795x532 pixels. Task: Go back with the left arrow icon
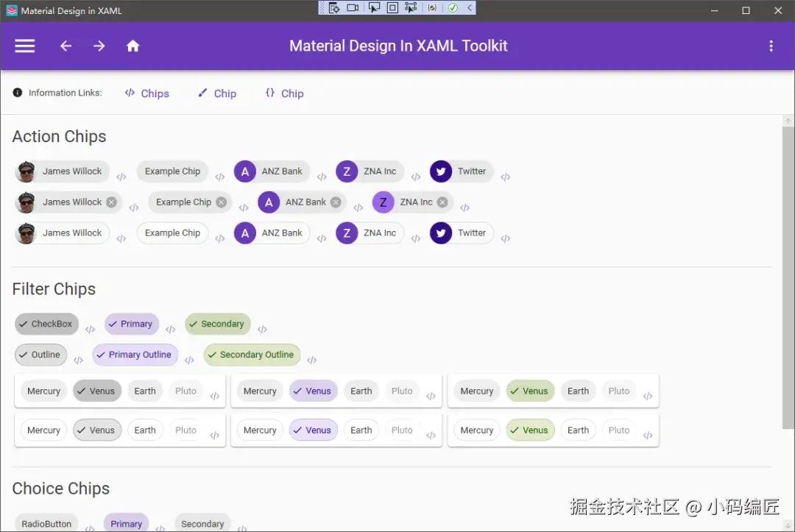pyautogui.click(x=66, y=46)
